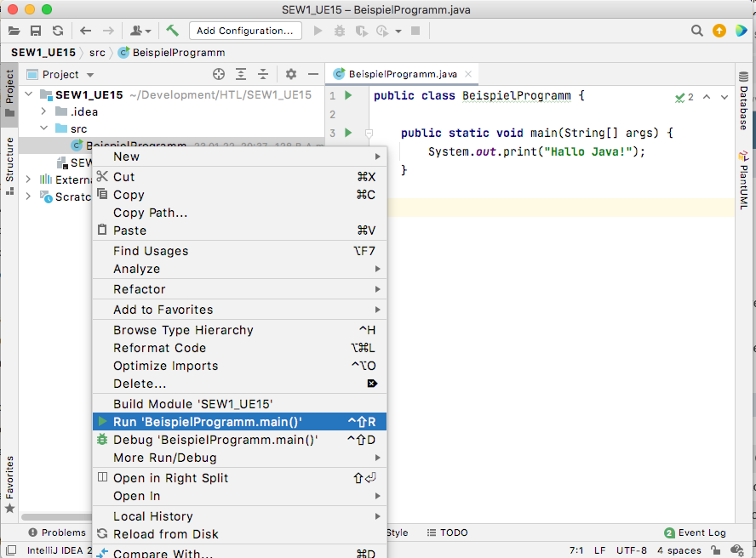Open the Database tool window
756x558 pixels.
tap(743, 100)
